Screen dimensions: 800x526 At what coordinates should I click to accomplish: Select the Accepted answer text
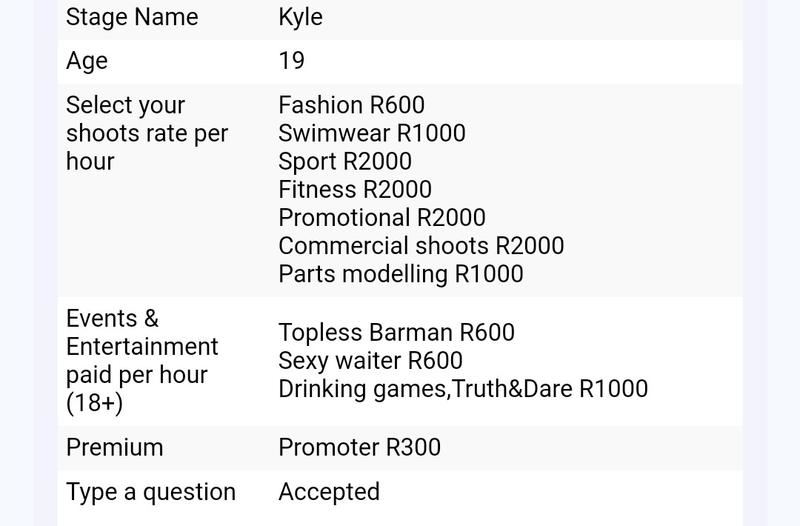point(329,492)
